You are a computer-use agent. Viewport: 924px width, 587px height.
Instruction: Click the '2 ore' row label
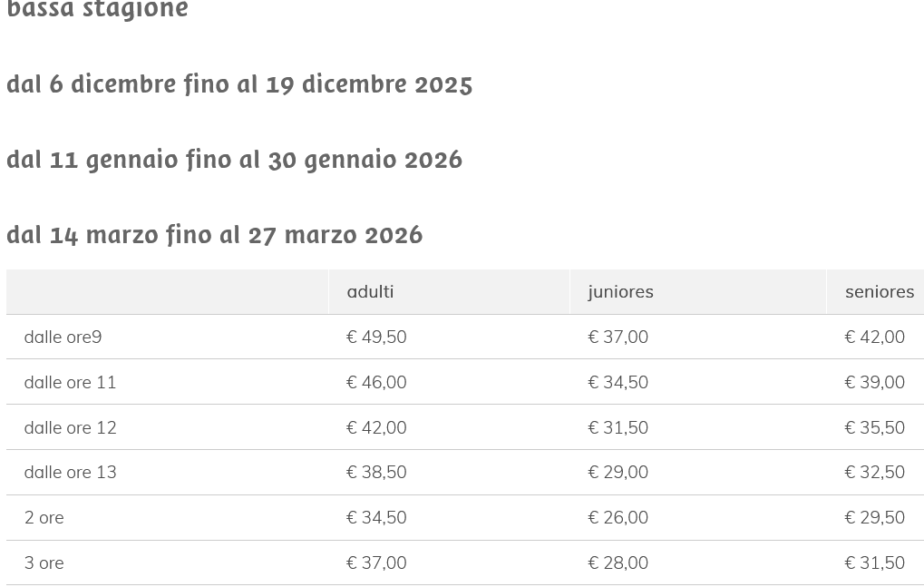(x=44, y=517)
